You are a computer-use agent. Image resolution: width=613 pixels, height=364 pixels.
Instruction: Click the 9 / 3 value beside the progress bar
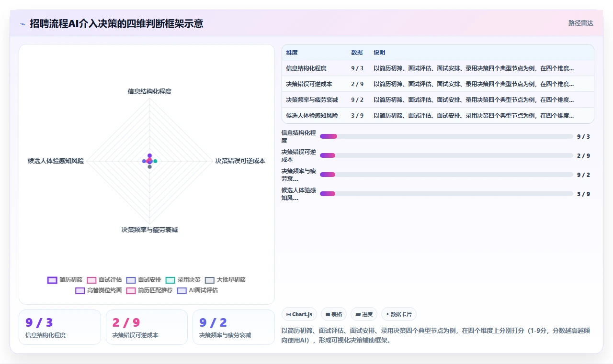point(583,136)
